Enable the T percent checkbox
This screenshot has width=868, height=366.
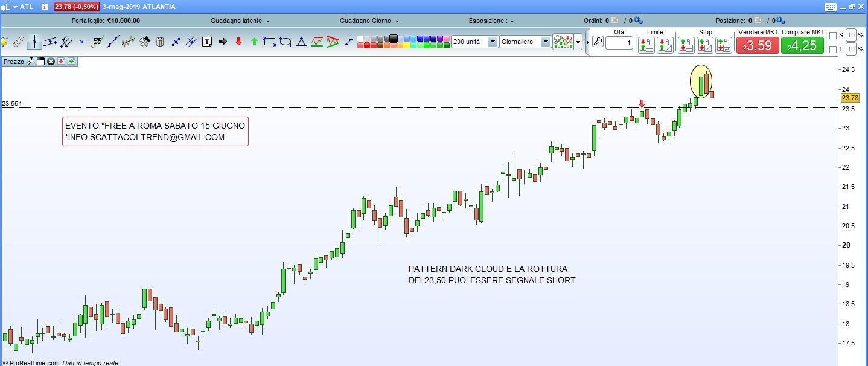834,50
